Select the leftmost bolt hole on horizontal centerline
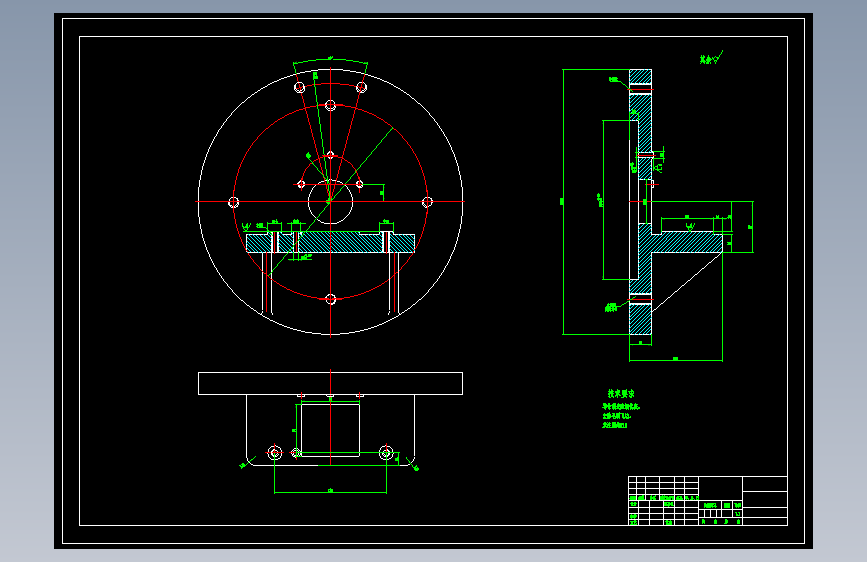 pos(233,202)
